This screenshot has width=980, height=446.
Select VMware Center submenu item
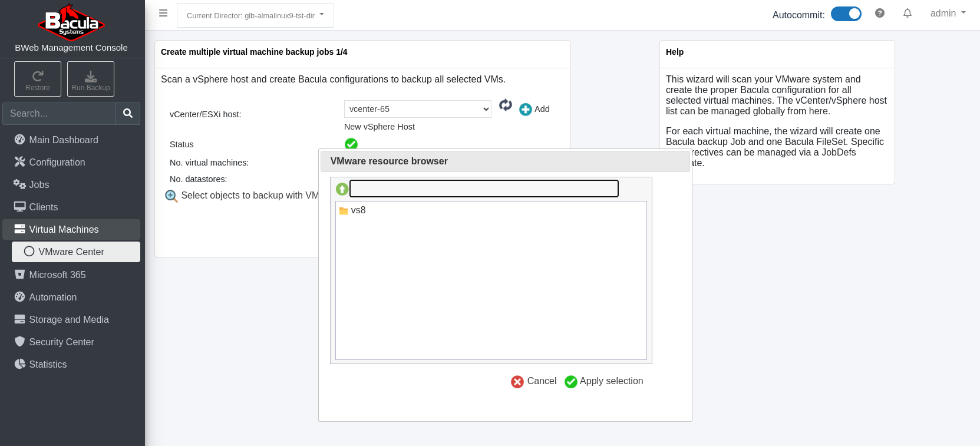point(76,252)
